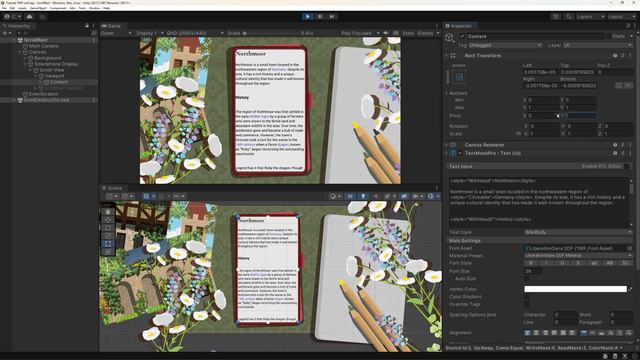Open the Display 1 dropdown
This screenshot has height=360, width=640.
(149, 33)
